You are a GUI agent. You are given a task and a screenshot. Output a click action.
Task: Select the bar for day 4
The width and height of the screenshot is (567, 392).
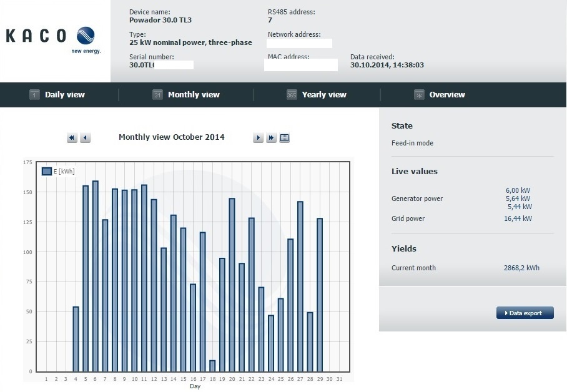click(76, 339)
